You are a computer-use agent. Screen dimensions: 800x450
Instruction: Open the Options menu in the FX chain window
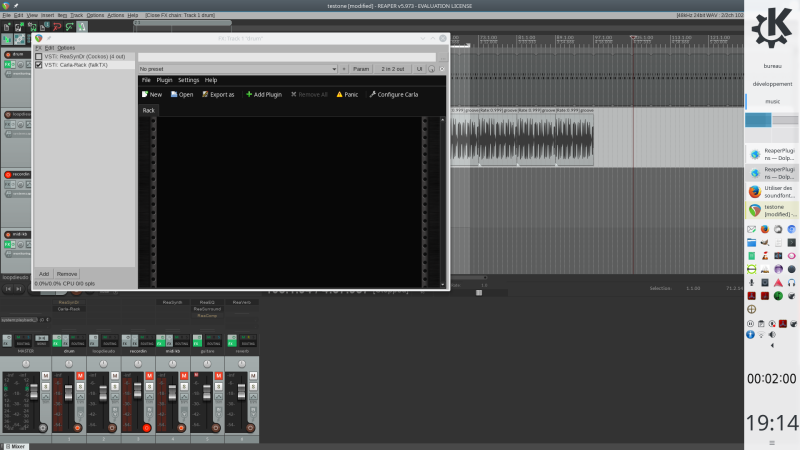pyautogui.click(x=66, y=48)
